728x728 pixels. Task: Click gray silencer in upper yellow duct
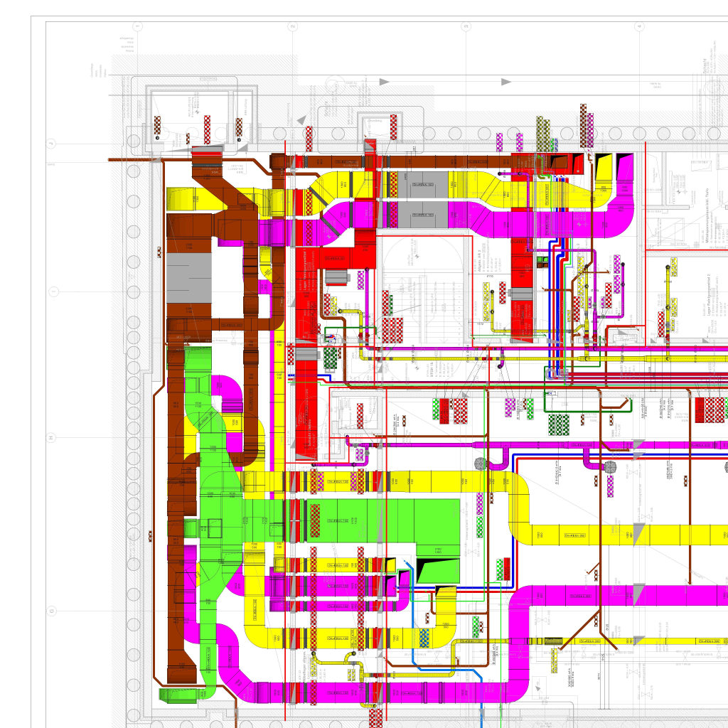tap(424, 185)
